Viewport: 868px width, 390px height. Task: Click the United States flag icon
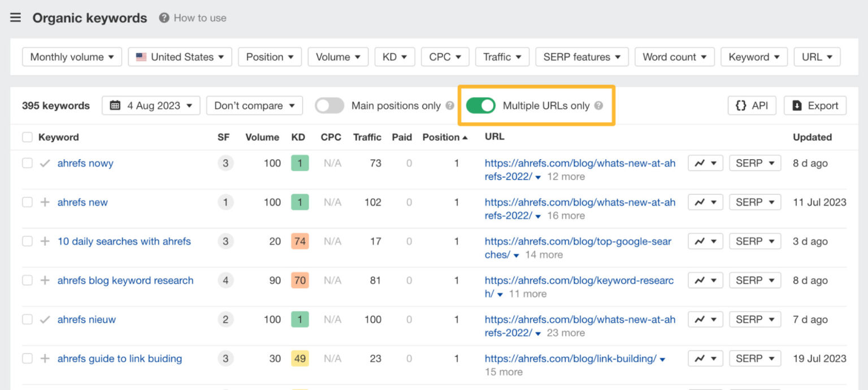141,56
